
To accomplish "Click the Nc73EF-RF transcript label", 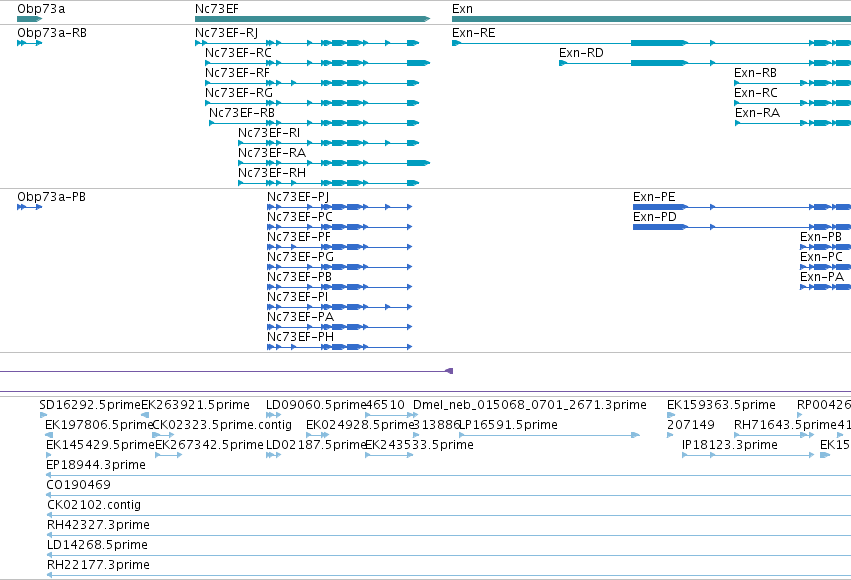I will 237,73.
